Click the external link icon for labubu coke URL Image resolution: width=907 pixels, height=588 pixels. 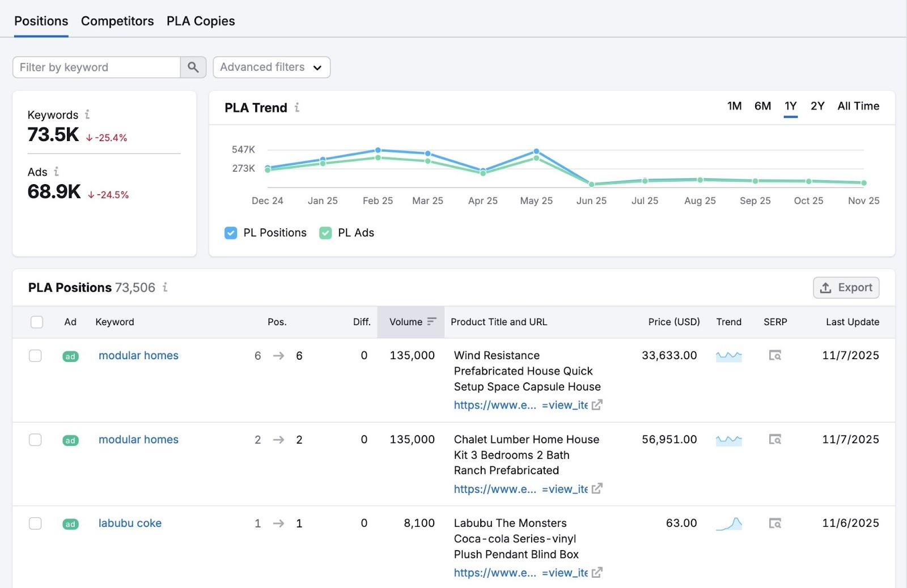[597, 573]
